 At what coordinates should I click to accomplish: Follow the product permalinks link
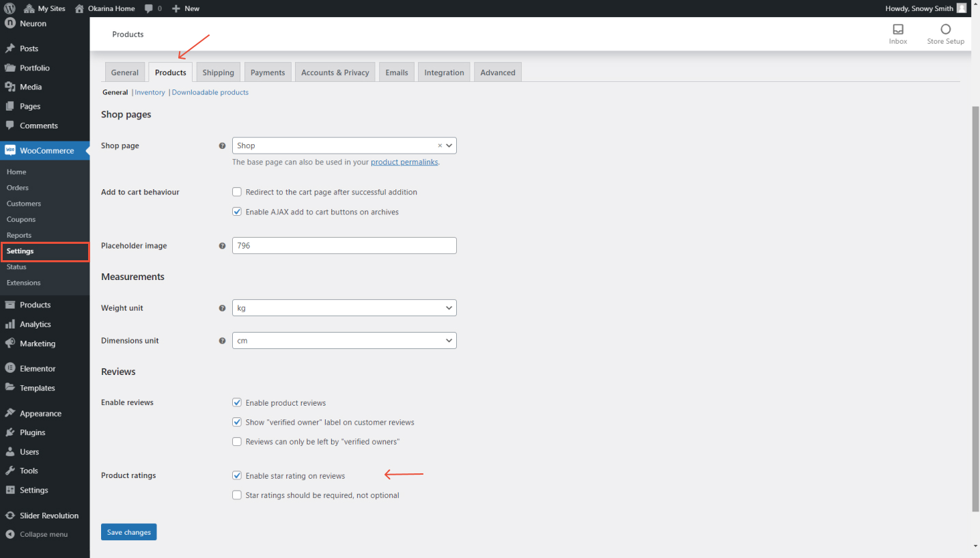click(404, 163)
